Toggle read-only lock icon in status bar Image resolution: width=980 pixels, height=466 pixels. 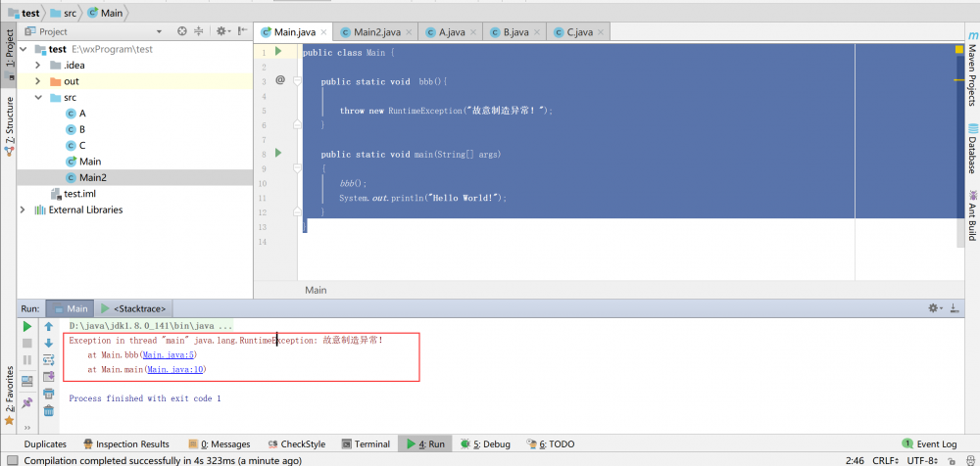click(x=950, y=461)
